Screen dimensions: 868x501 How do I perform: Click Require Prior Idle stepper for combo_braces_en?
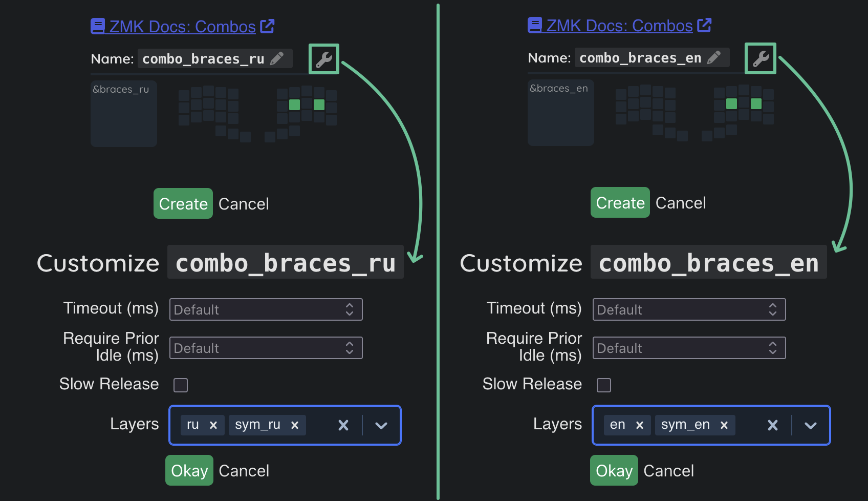point(773,348)
